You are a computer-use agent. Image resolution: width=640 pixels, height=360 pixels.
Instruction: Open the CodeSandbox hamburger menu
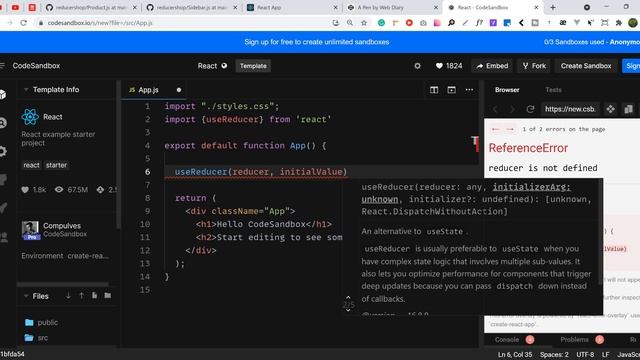[2, 66]
